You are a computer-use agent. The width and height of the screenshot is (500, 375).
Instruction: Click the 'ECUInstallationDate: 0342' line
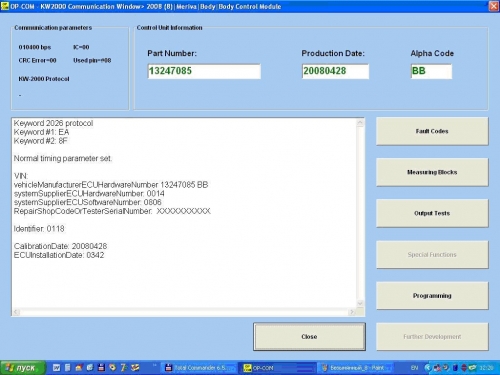tap(59, 255)
